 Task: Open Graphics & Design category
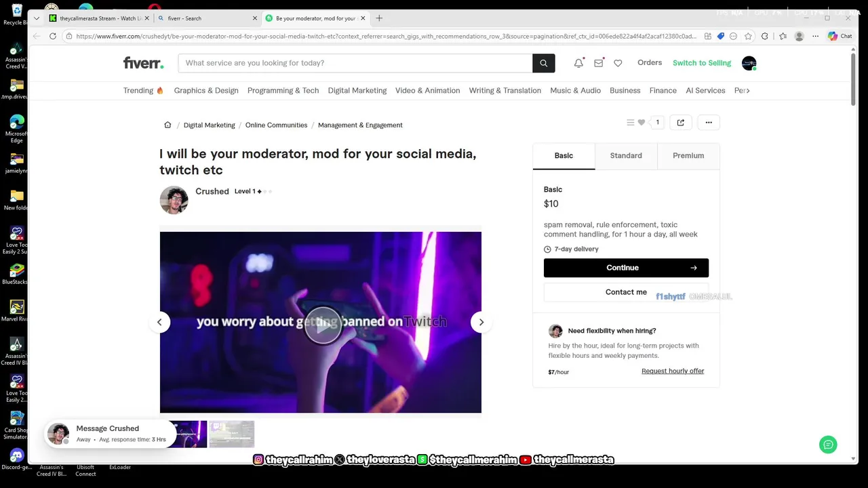tap(206, 90)
